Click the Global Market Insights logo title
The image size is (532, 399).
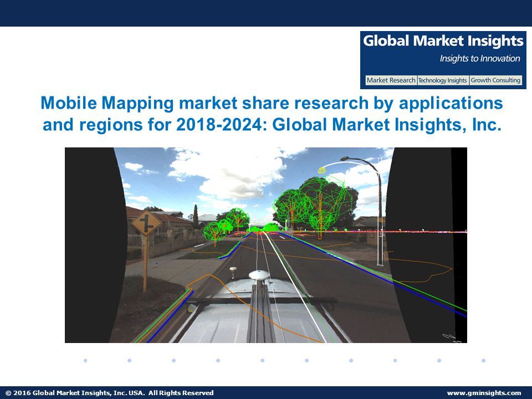pyautogui.click(x=443, y=41)
